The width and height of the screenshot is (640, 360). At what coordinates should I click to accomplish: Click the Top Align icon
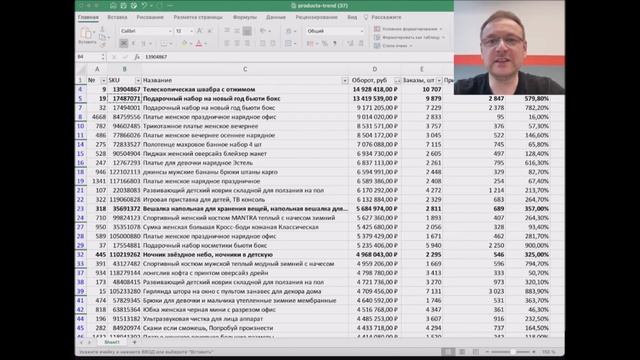227,31
